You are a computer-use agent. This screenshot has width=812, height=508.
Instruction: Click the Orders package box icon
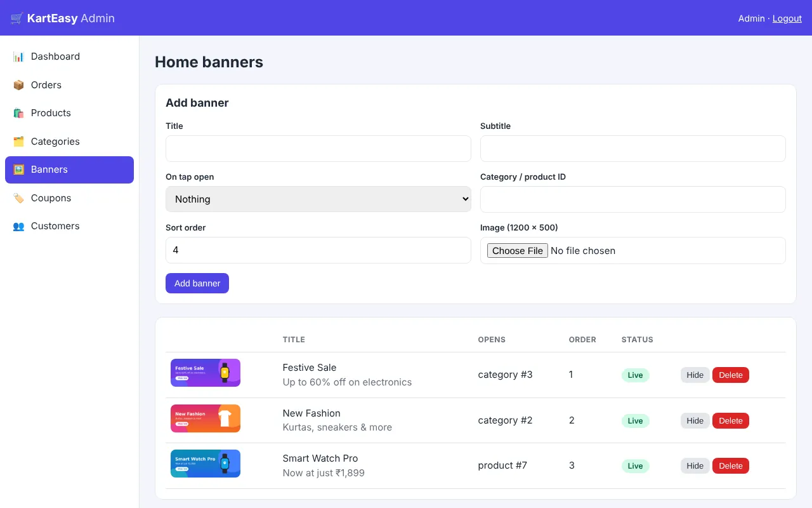coord(18,85)
